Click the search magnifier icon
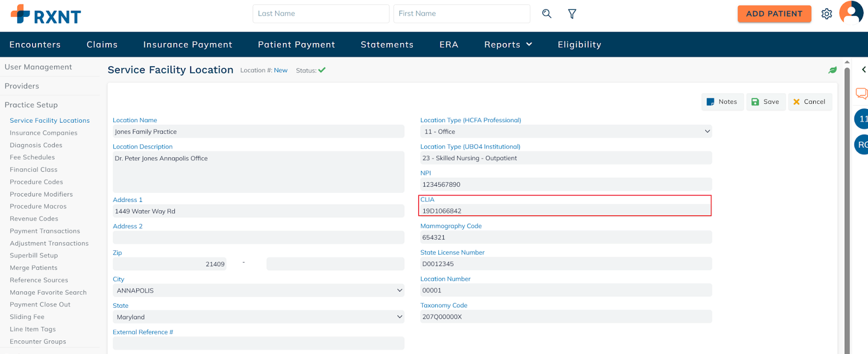 click(x=546, y=14)
